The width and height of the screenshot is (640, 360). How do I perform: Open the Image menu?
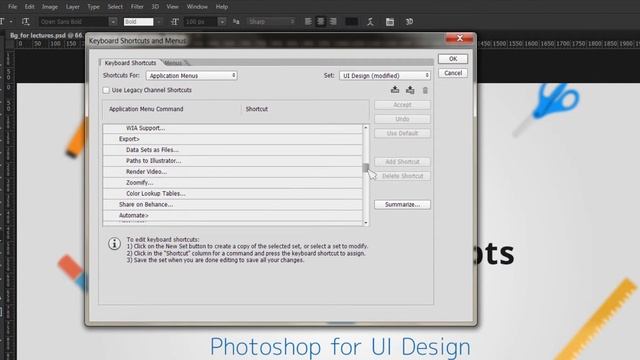(x=50, y=7)
